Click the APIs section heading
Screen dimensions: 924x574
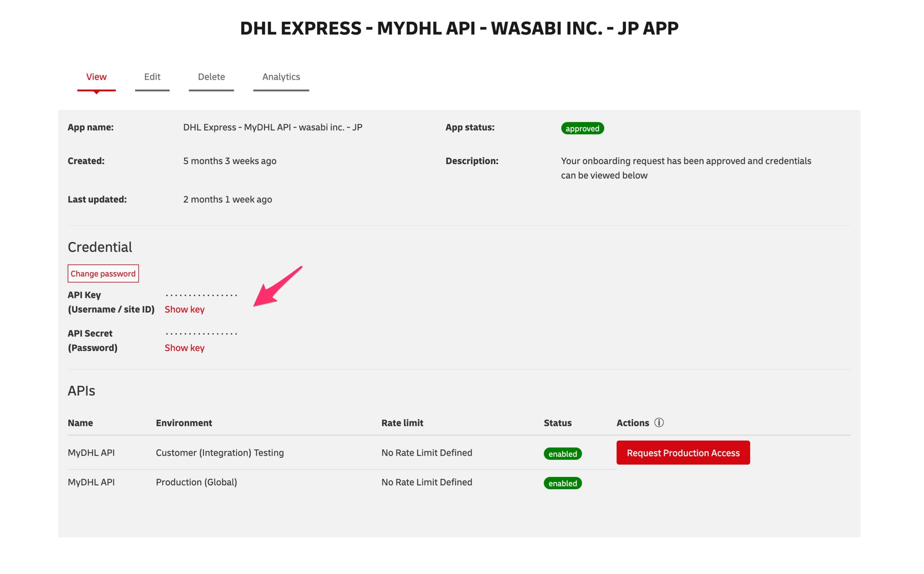pos(81,390)
